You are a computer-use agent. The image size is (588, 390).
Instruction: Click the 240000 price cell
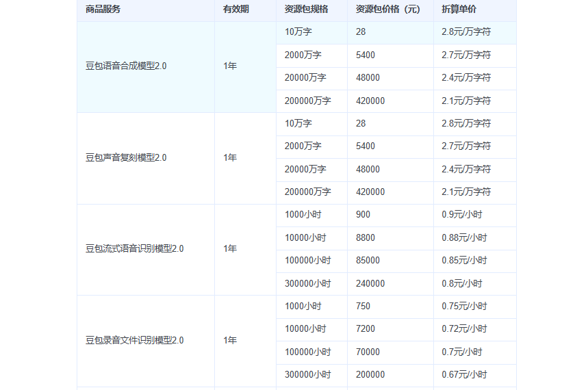pyautogui.click(x=390, y=284)
